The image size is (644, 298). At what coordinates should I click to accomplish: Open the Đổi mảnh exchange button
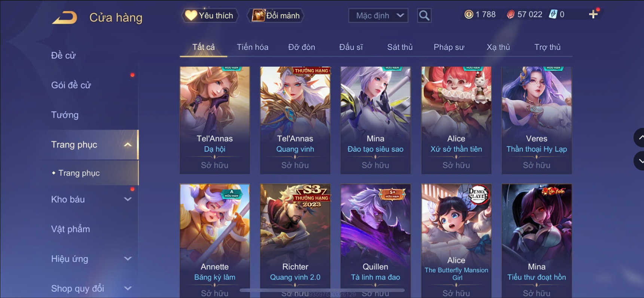pos(276,15)
